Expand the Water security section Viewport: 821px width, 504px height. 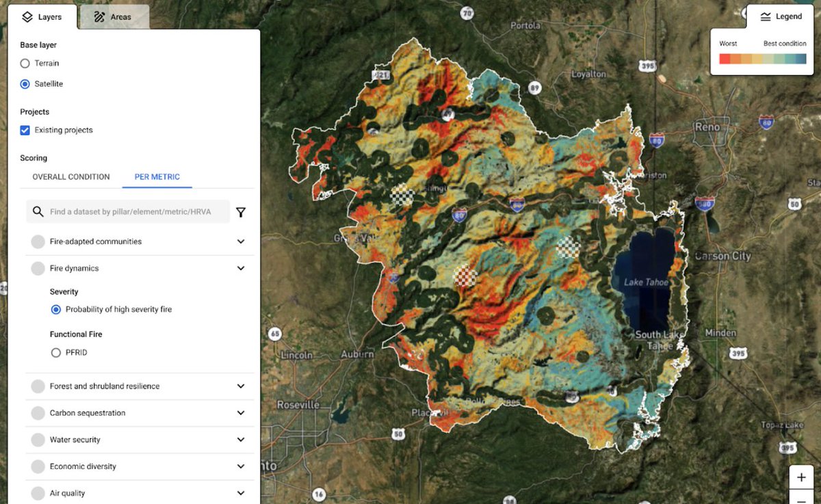[241, 440]
